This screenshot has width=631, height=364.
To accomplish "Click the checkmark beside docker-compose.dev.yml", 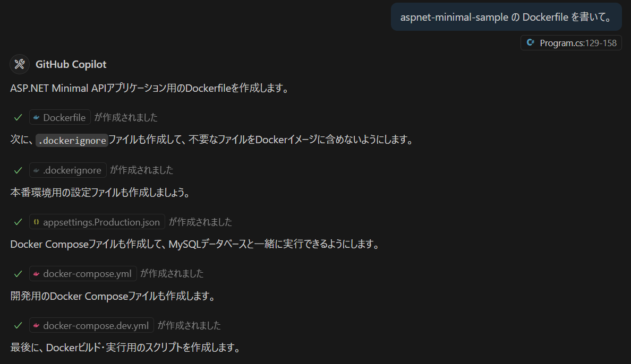I will coord(18,325).
